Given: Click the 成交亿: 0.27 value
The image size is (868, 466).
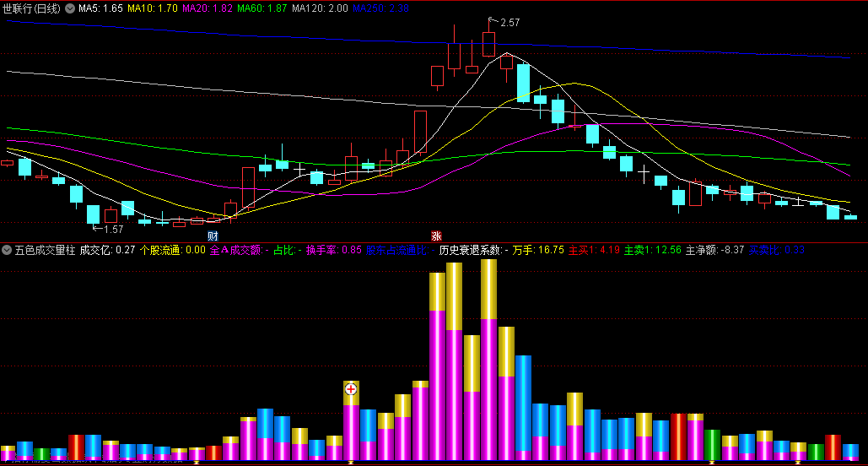Looking at the screenshot, I should coord(107,250).
